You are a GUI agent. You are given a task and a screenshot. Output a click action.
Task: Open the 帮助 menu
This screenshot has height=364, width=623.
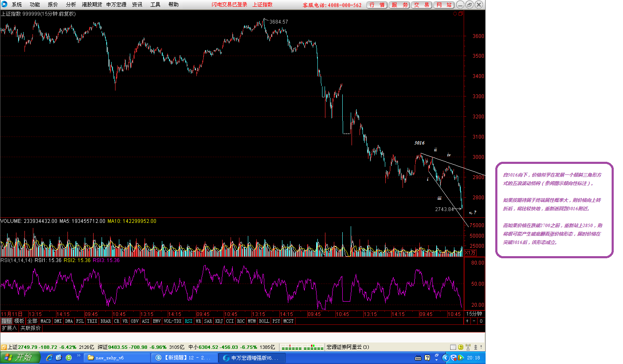tap(173, 5)
